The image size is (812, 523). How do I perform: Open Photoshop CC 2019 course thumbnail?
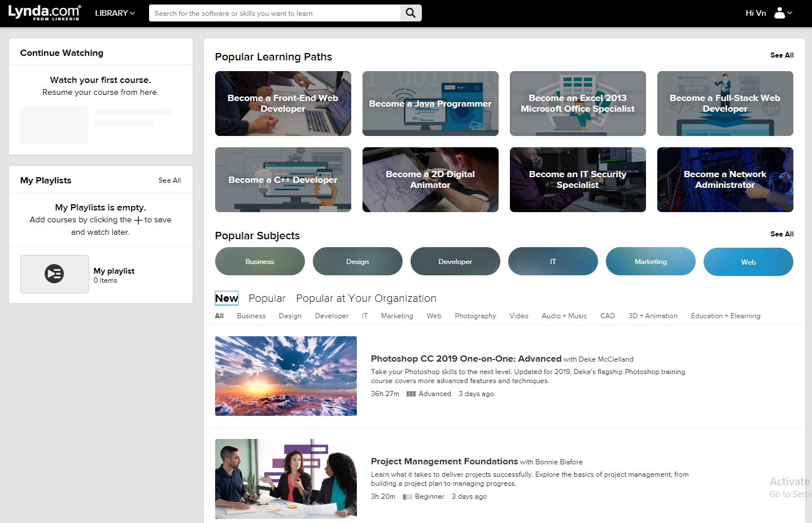click(x=286, y=376)
